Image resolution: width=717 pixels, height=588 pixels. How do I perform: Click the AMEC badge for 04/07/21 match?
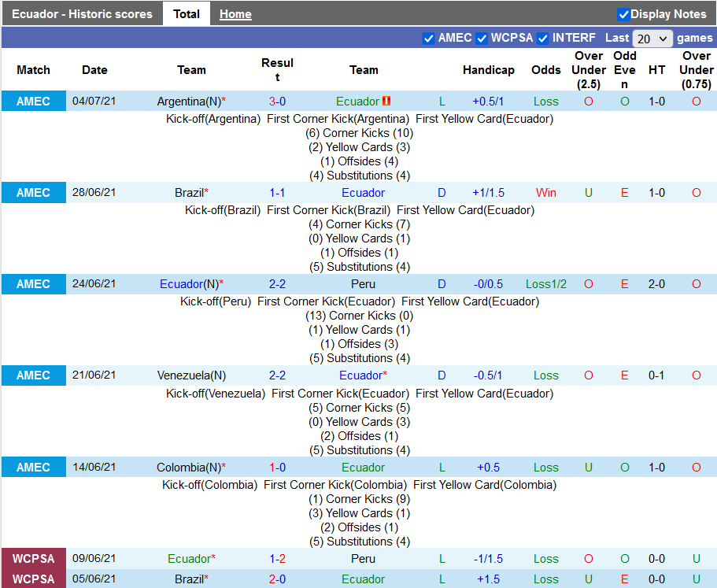tap(33, 102)
